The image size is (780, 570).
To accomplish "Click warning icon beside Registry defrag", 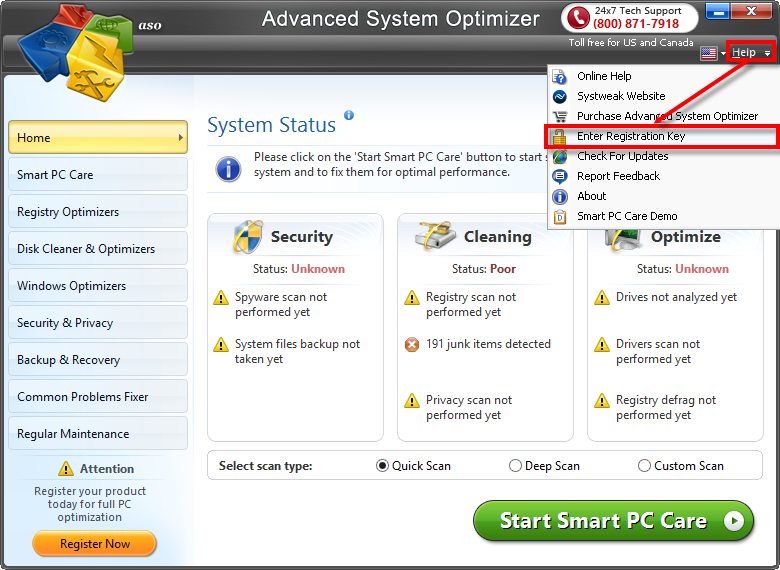I will click(601, 400).
